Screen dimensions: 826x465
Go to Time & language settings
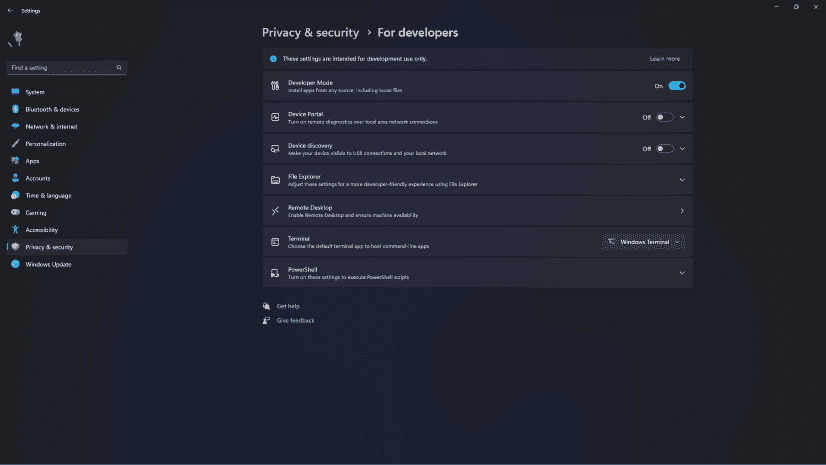coord(48,195)
